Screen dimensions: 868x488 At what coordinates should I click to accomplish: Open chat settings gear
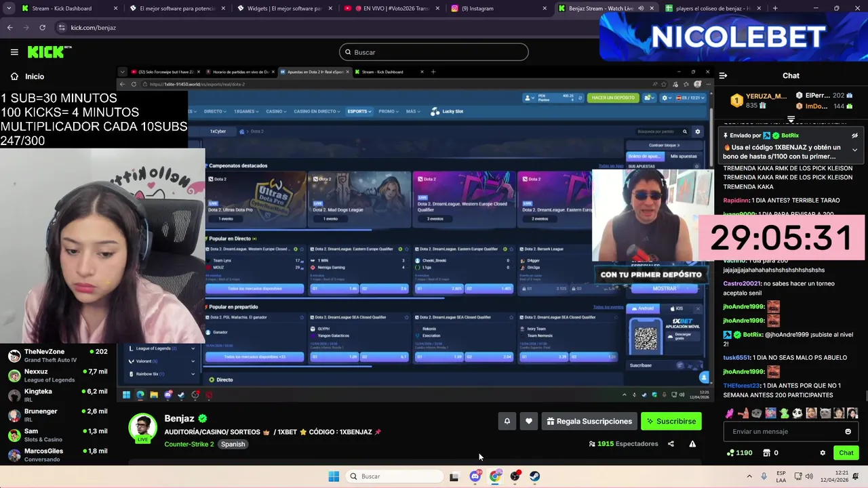click(823, 453)
